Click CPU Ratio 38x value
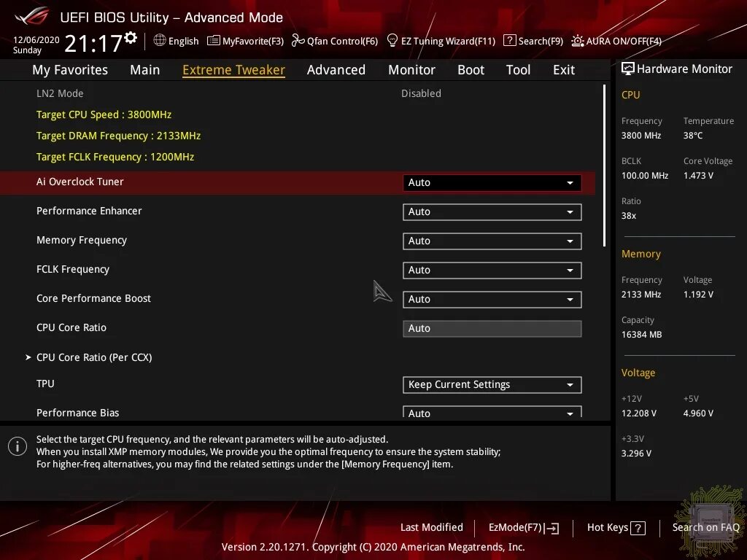The image size is (747, 560). click(x=628, y=216)
